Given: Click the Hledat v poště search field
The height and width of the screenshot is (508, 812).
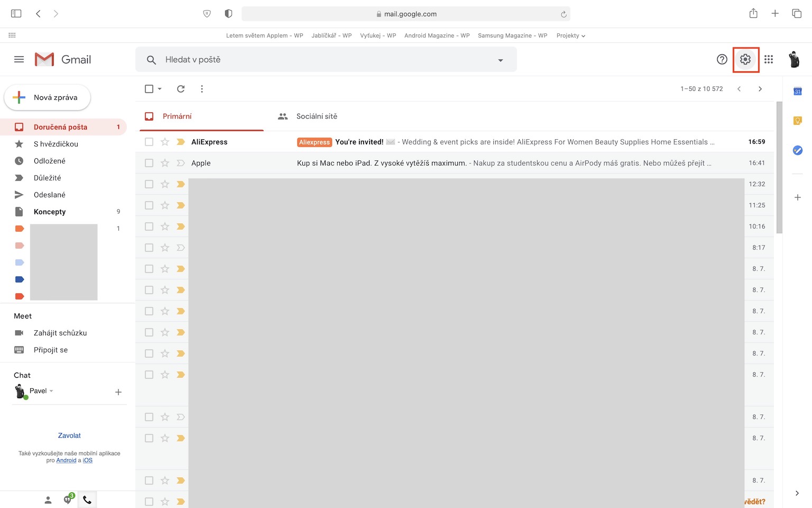Looking at the screenshot, I should pos(326,60).
